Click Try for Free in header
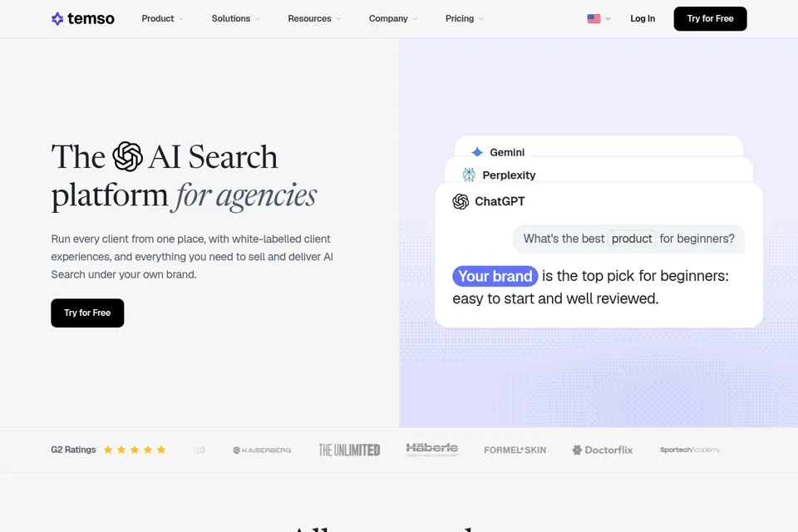This screenshot has width=798, height=532. click(x=710, y=19)
